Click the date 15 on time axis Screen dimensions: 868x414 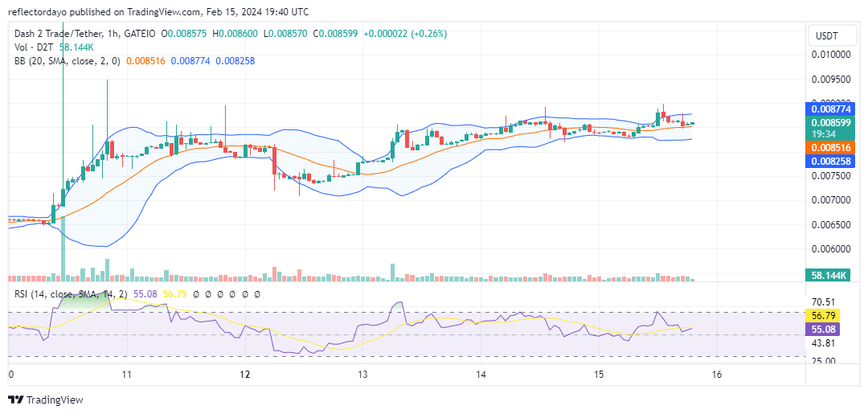[599, 375]
